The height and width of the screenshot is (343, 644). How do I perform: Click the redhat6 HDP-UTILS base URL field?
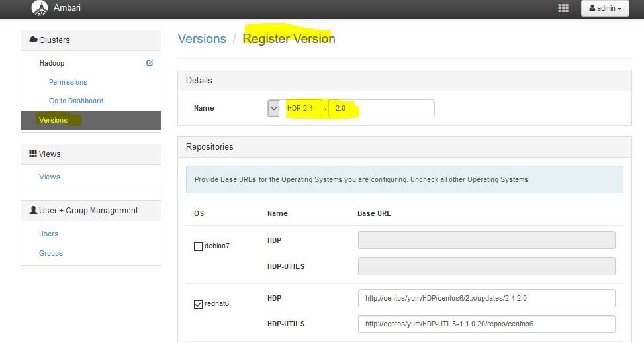486,324
